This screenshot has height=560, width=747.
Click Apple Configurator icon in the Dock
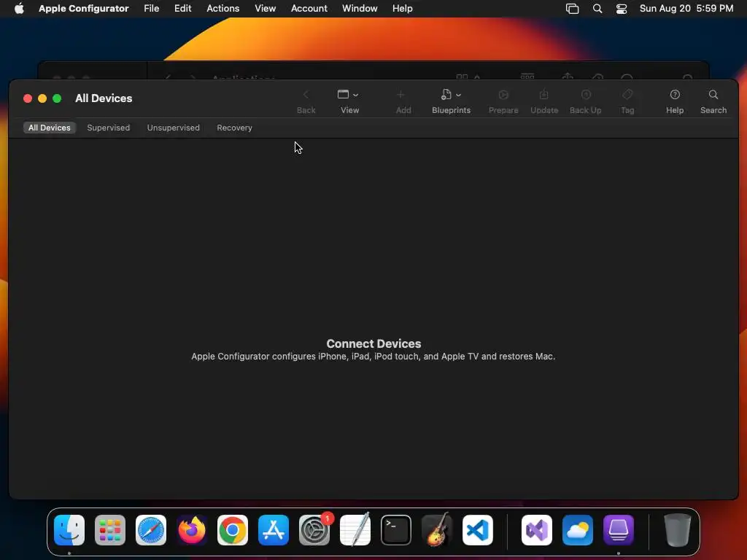(x=619, y=530)
